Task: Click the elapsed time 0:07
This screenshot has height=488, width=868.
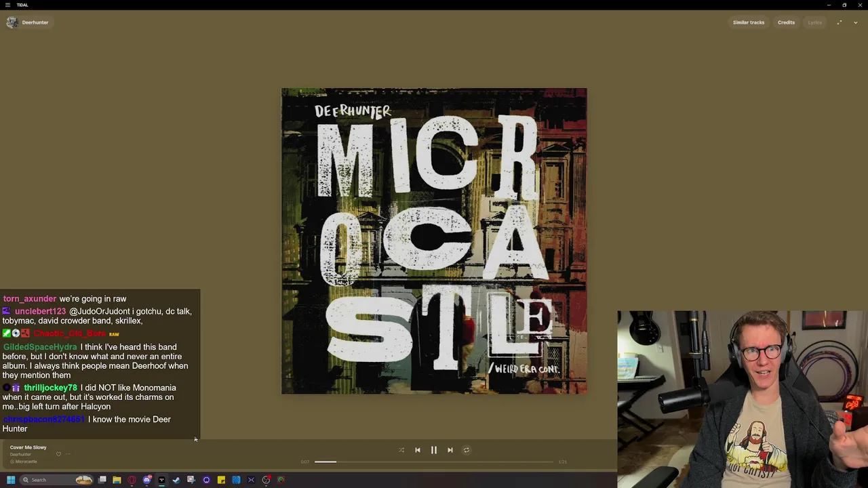Action: tap(305, 462)
